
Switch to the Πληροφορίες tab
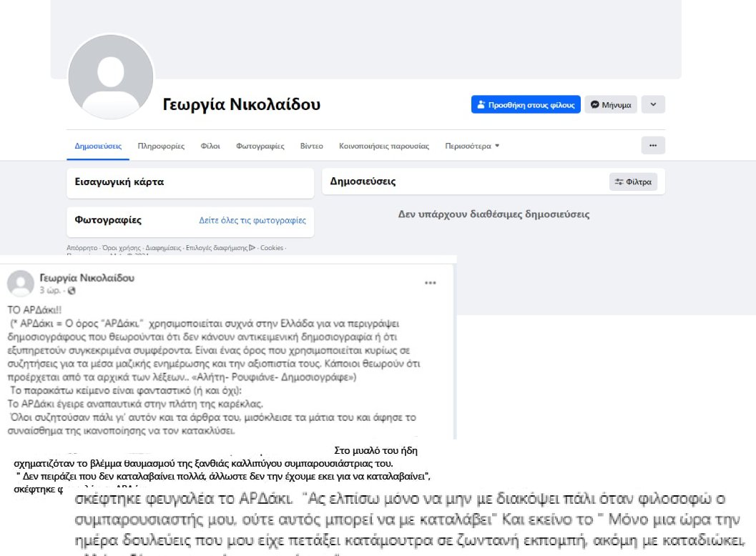pos(161,146)
